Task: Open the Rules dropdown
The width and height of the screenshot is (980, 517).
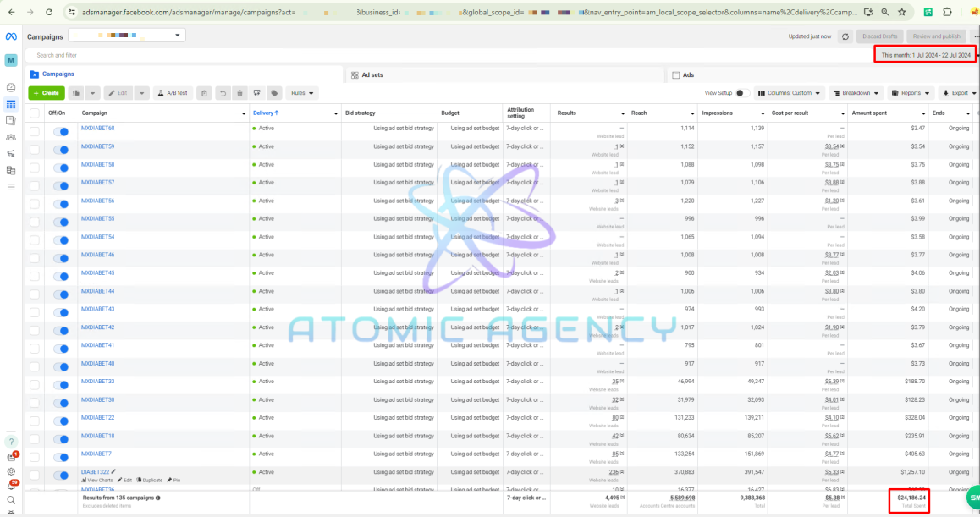Action: pos(302,93)
